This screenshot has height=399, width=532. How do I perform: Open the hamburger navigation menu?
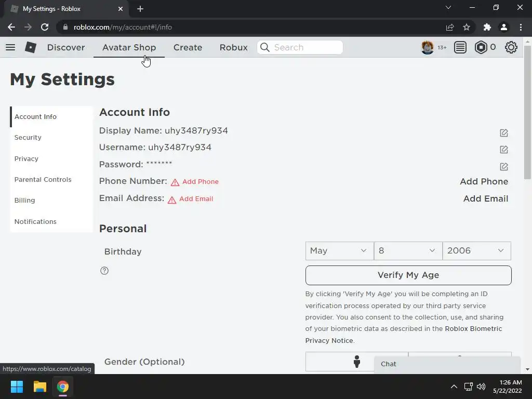coord(10,47)
